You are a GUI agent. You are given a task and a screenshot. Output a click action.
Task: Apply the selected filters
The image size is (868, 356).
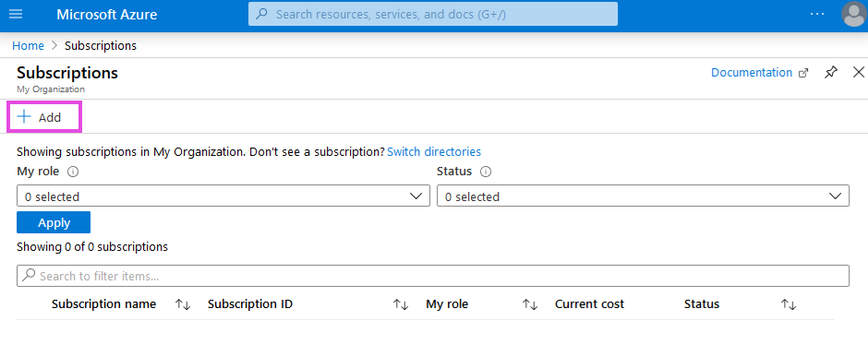[x=54, y=223]
